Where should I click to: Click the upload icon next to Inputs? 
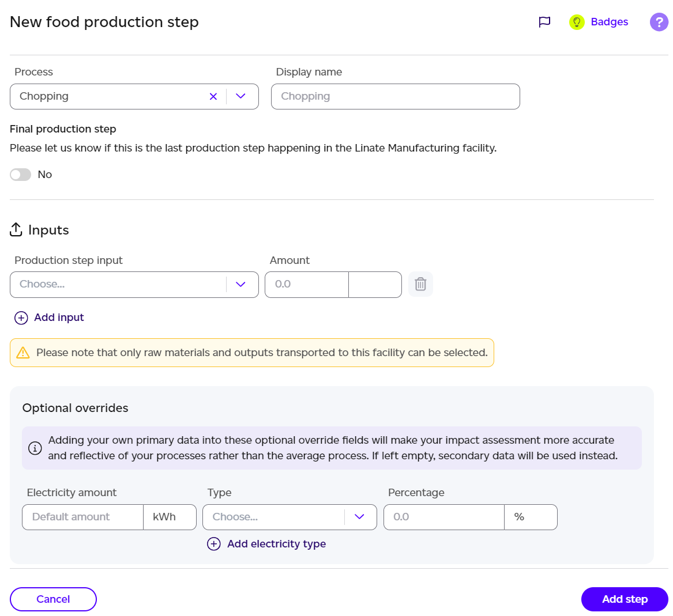16,229
